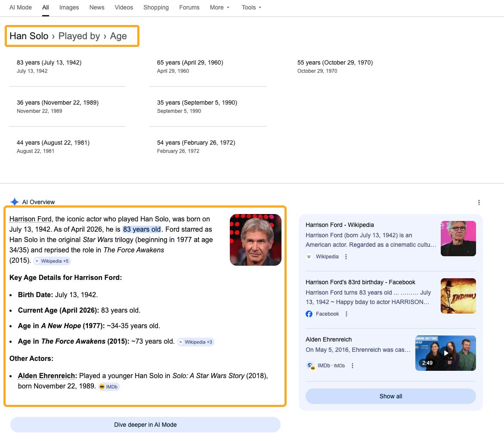Expand the More dropdown menu

point(220,7)
